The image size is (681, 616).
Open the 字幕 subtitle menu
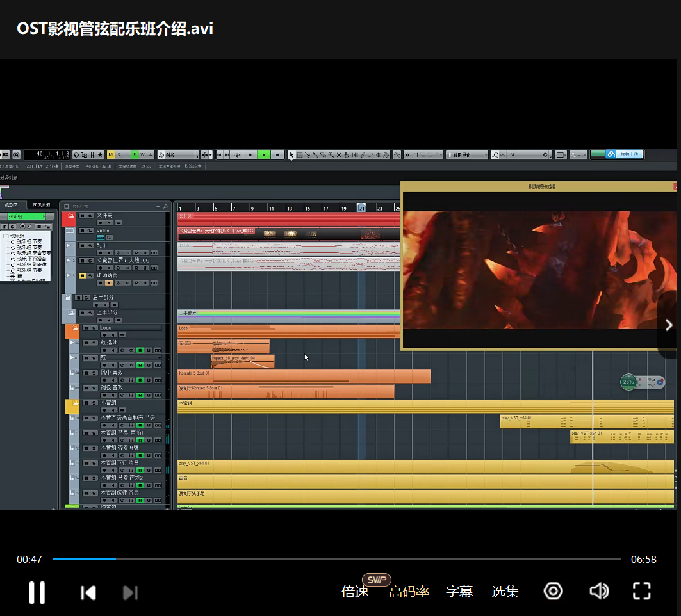[459, 591]
